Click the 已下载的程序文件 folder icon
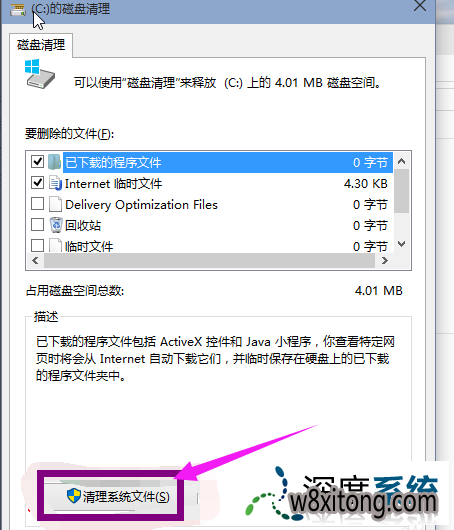Screen dimensions: 454x530 coord(54,162)
